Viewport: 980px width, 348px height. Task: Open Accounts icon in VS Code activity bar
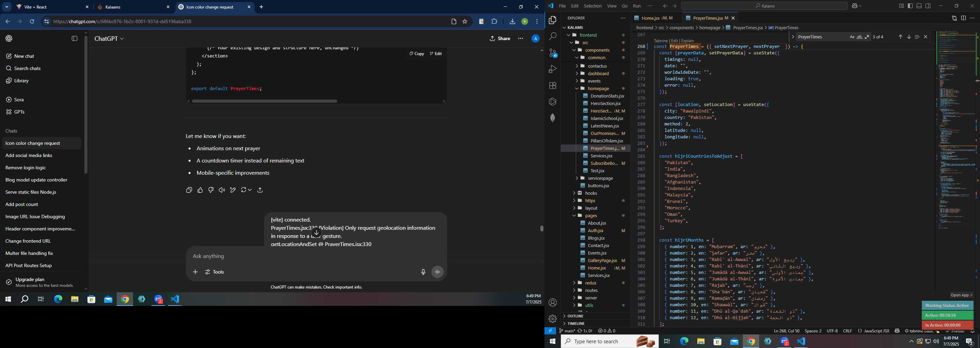click(552, 302)
